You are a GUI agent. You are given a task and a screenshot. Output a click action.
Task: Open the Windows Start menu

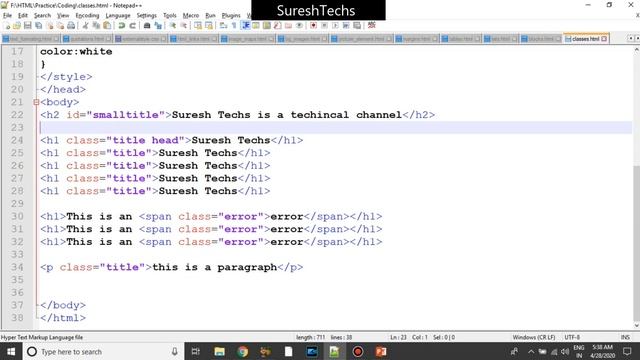(x=11, y=351)
